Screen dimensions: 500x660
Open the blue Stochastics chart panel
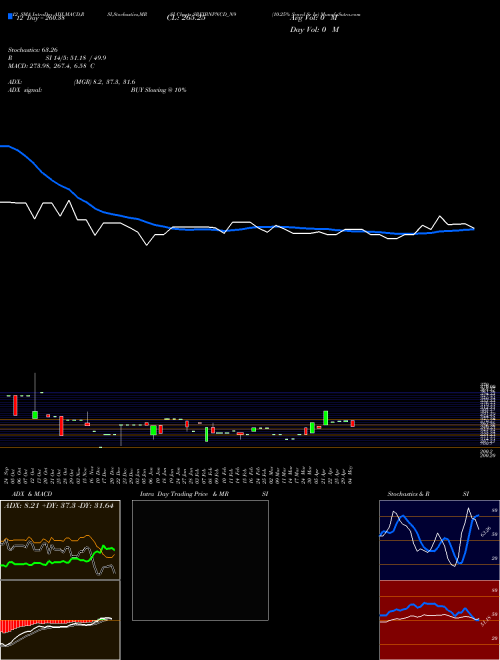[x=439, y=540]
